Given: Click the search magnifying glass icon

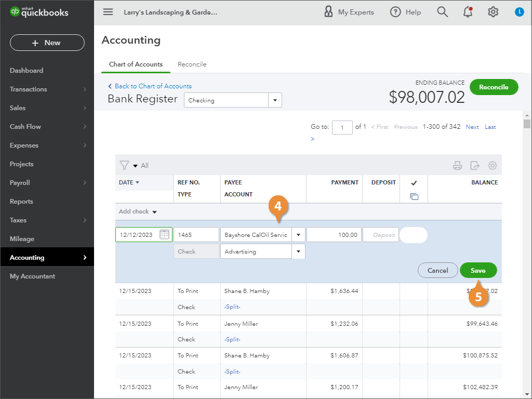Looking at the screenshot, I should pos(442,12).
